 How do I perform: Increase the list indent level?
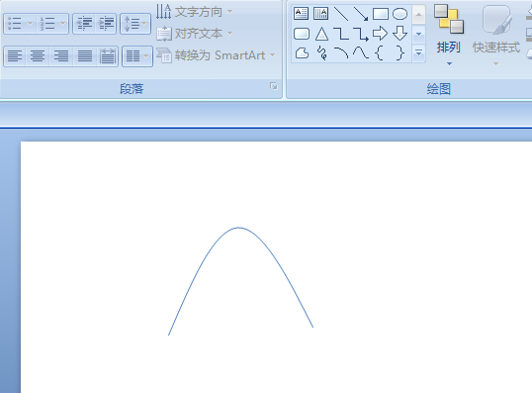pyautogui.click(x=106, y=24)
